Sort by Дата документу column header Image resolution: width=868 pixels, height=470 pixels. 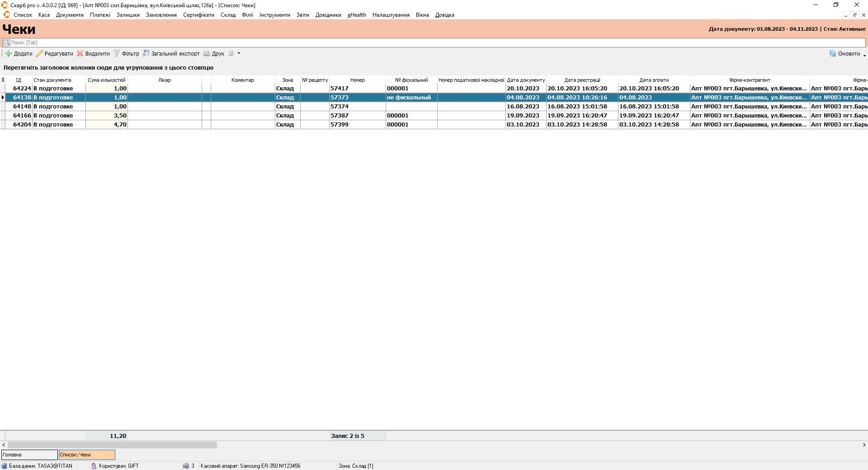coord(526,80)
